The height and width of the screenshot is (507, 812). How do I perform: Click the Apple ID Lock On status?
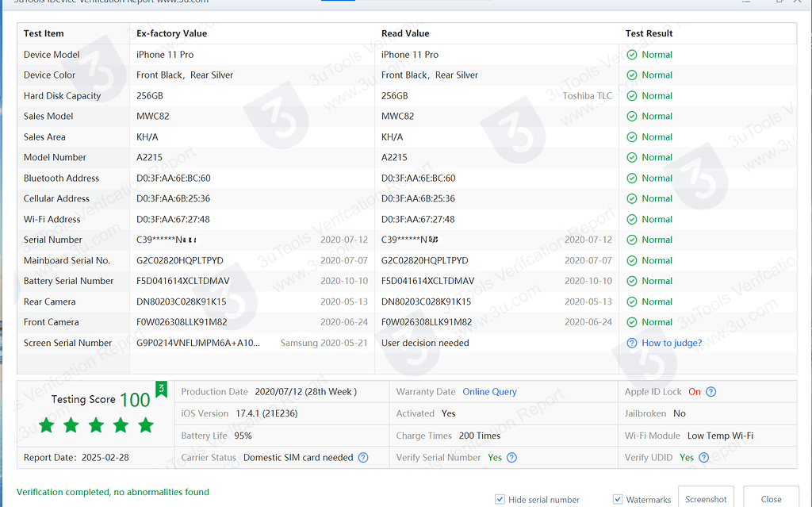[695, 392]
